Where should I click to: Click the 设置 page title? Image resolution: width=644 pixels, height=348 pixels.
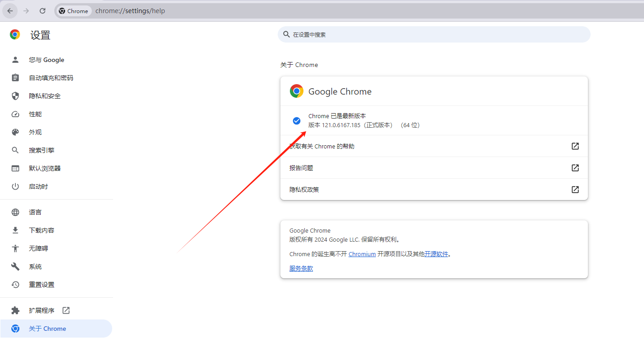(x=40, y=35)
